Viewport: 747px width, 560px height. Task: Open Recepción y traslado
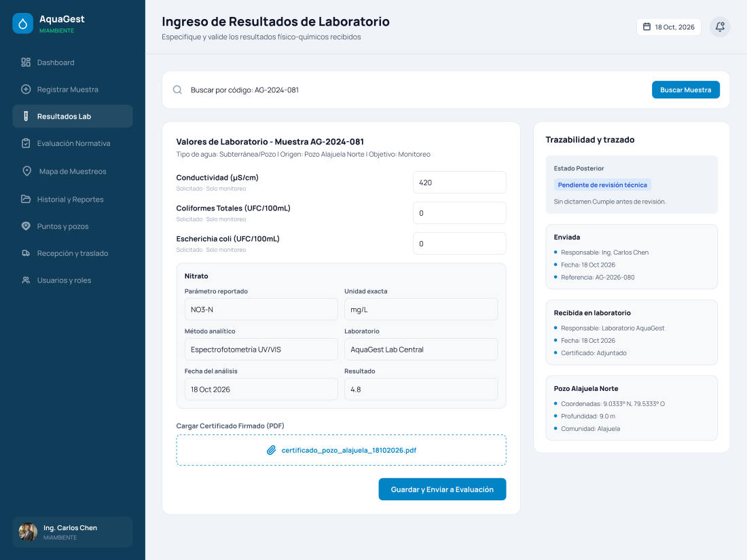[73, 253]
